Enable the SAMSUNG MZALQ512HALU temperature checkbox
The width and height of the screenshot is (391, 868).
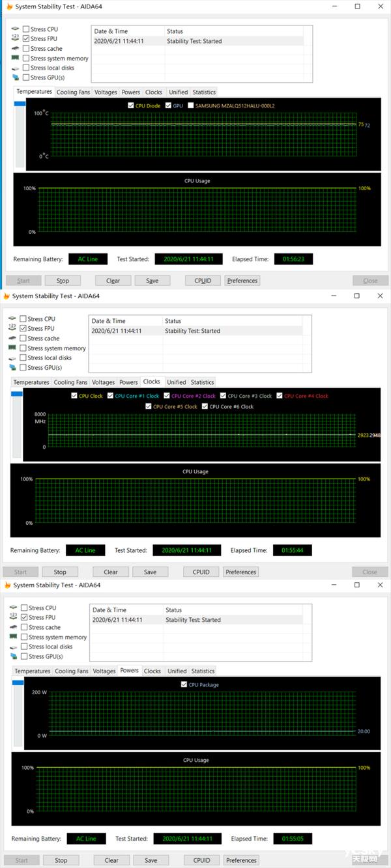click(191, 105)
